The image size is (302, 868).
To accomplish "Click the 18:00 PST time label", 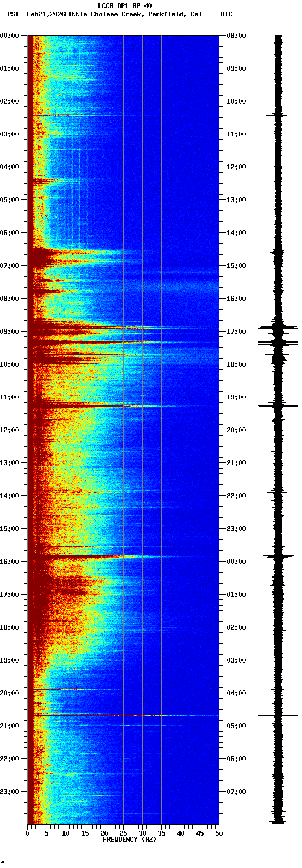I will point(9,627).
